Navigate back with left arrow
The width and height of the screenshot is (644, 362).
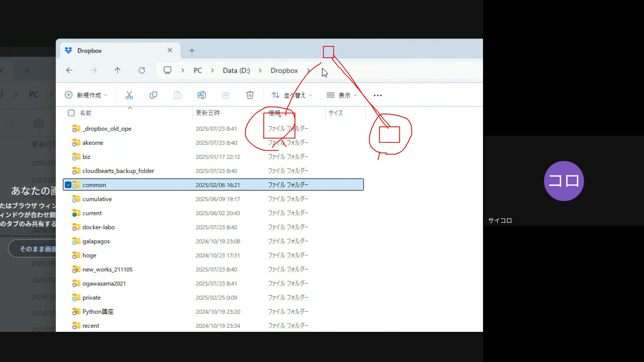[69, 70]
